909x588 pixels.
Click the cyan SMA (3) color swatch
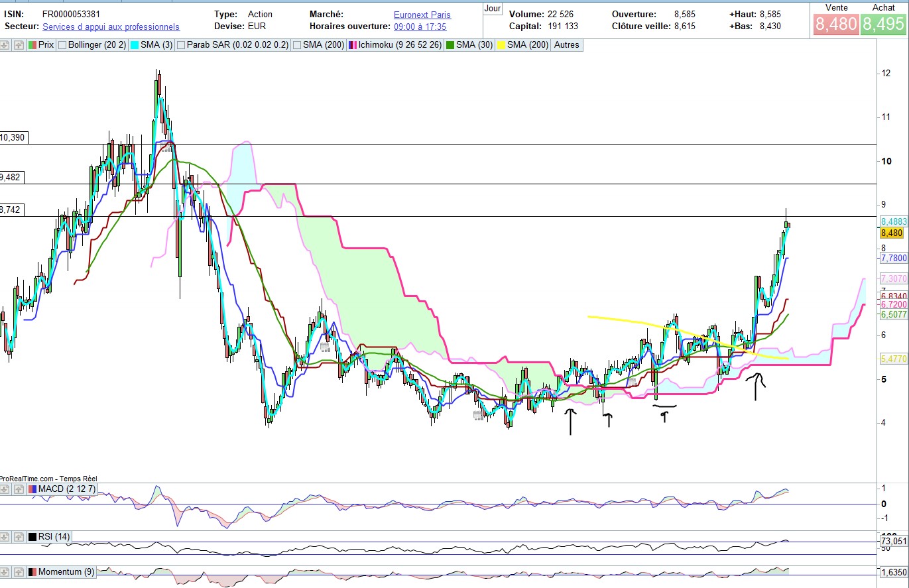click(x=133, y=45)
